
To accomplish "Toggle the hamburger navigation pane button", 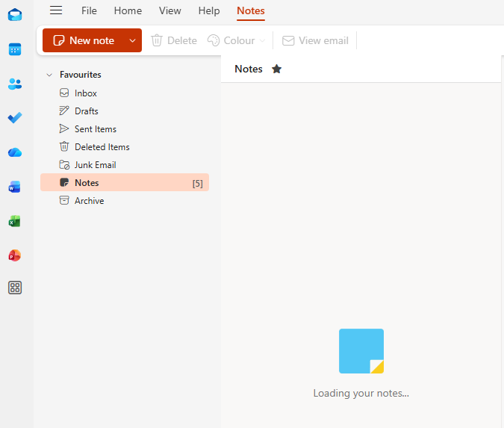I will point(56,10).
